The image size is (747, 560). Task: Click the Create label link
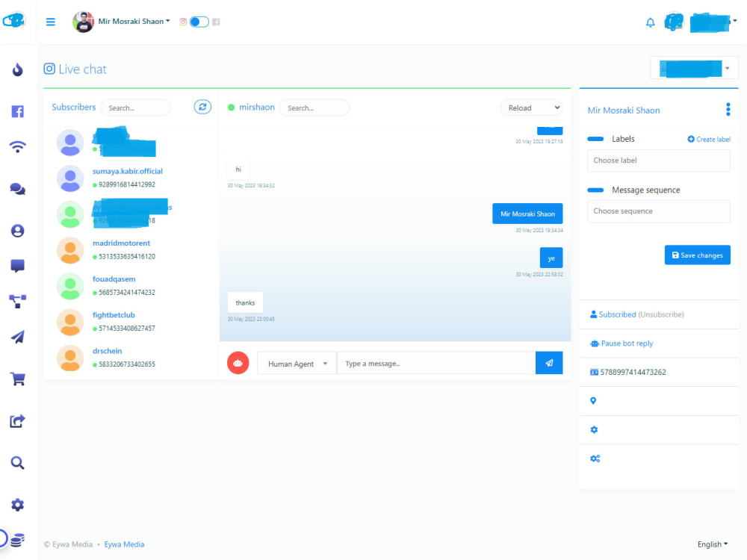click(x=709, y=139)
